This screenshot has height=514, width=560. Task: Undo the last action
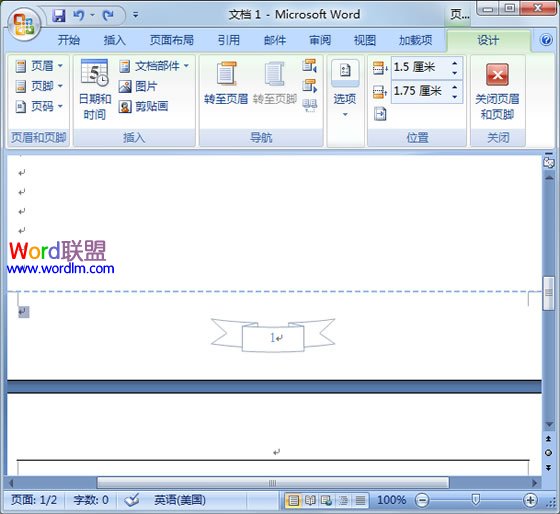79,15
